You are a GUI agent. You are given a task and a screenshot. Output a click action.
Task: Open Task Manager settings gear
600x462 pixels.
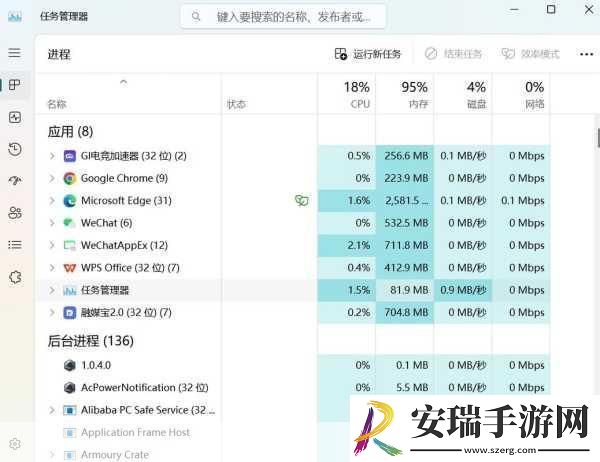pyautogui.click(x=15, y=444)
